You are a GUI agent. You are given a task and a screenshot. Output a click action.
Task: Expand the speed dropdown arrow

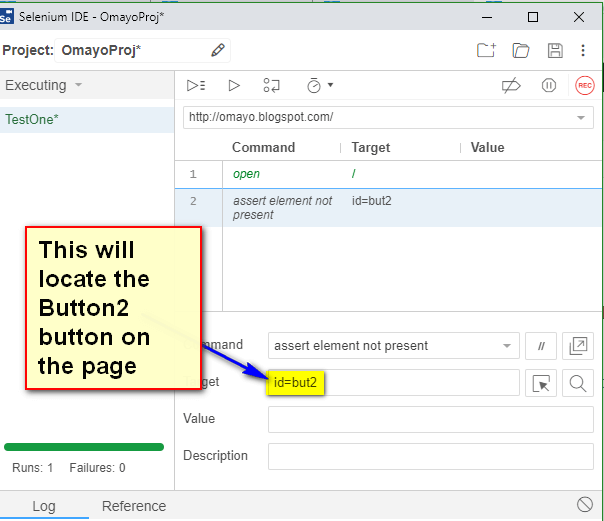(330, 85)
